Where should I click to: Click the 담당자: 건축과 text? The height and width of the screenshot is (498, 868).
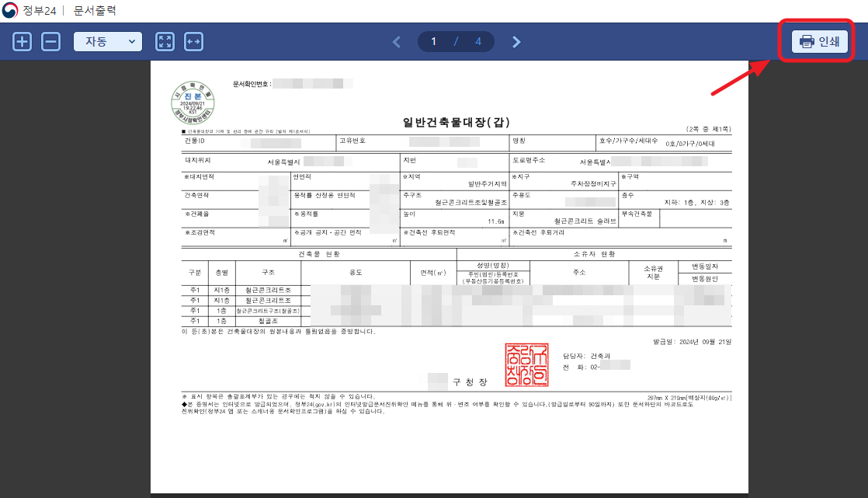point(586,356)
